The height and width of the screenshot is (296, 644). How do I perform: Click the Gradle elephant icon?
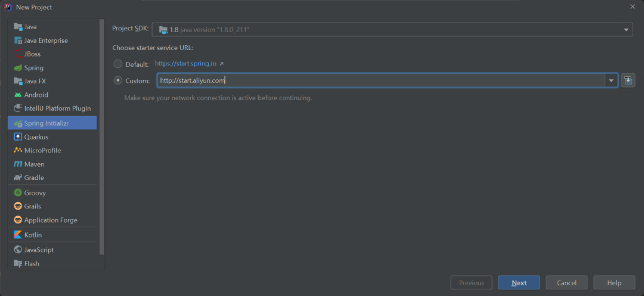(x=18, y=177)
